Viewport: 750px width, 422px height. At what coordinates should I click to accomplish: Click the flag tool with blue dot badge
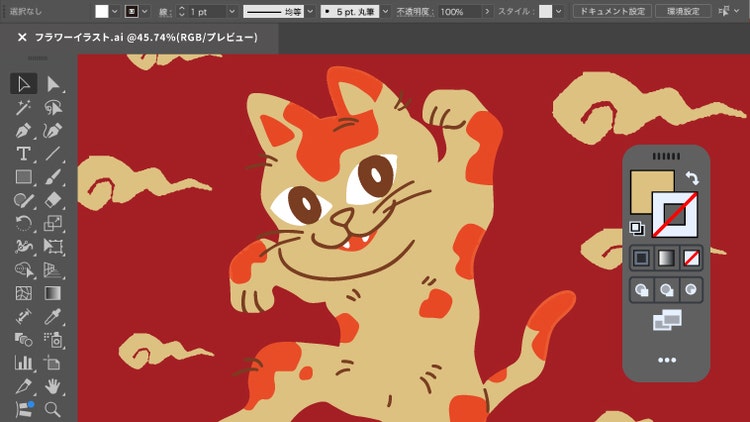[23, 409]
